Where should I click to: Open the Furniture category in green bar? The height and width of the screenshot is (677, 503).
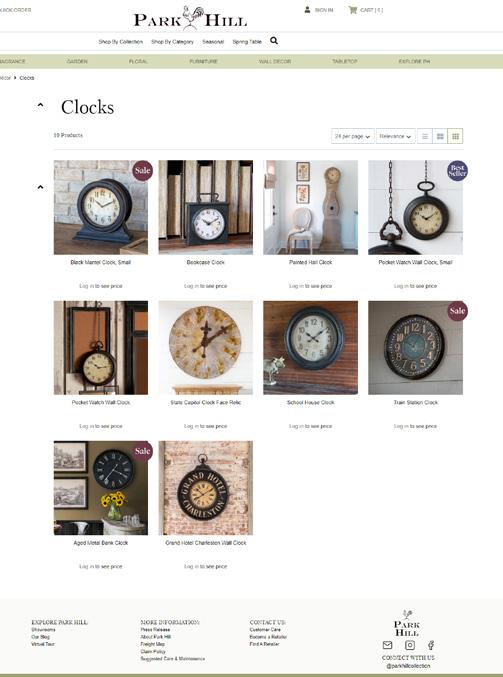(203, 61)
